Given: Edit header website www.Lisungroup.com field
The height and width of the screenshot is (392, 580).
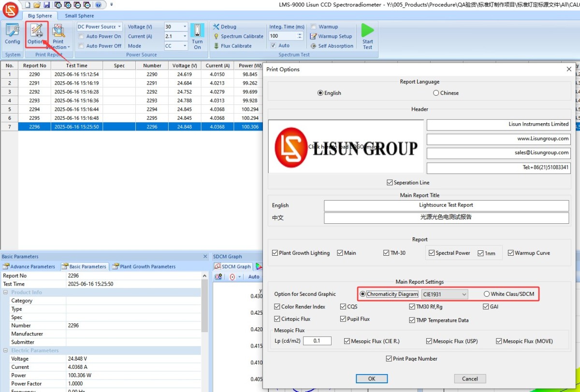Looking at the screenshot, I should coord(498,139).
